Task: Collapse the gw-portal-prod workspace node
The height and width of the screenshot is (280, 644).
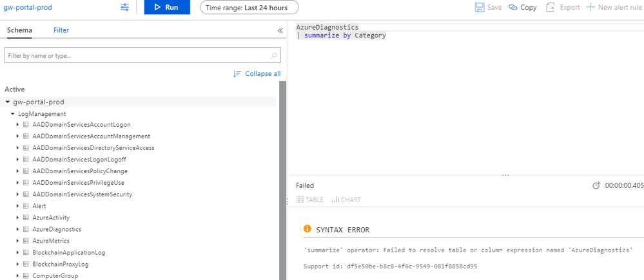Action: tap(8, 102)
